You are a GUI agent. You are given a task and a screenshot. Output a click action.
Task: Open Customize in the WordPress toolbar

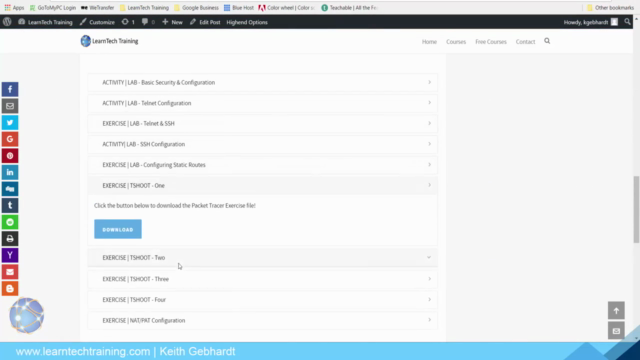pos(97,22)
